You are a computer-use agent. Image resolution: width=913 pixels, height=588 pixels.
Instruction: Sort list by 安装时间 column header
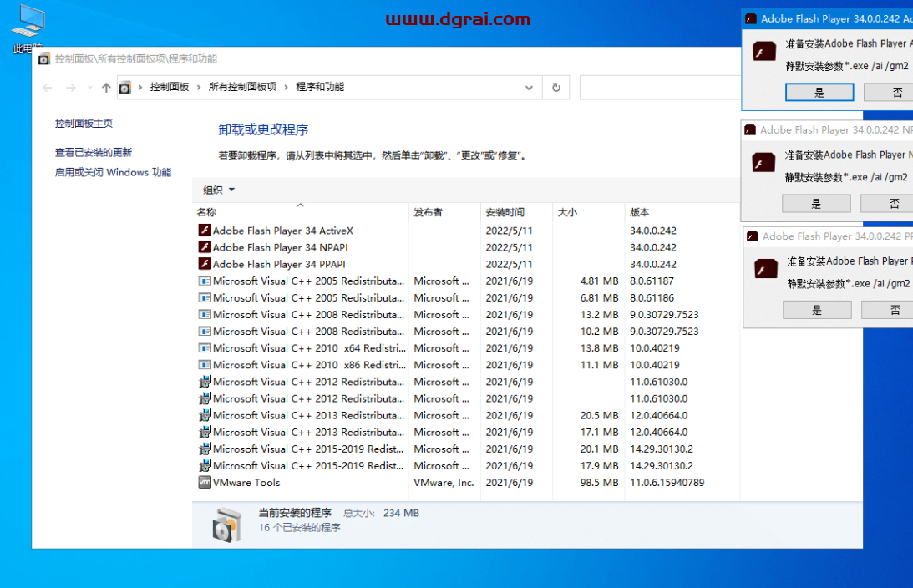[x=516, y=212]
